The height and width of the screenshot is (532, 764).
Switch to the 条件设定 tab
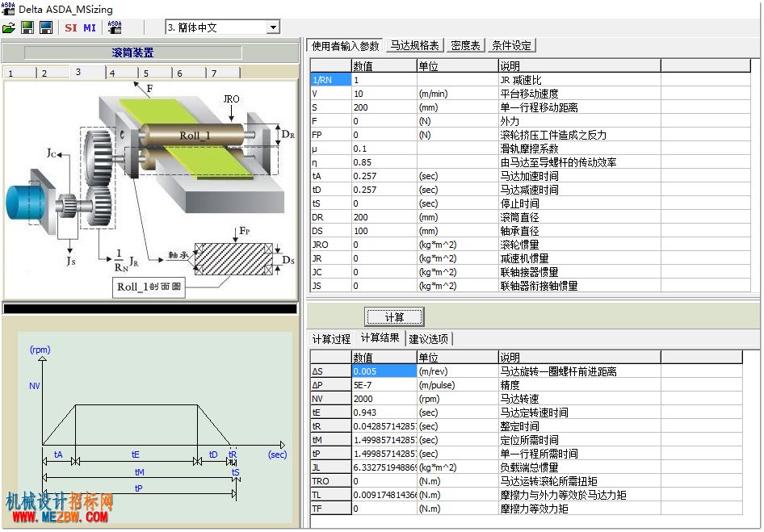pyautogui.click(x=511, y=45)
